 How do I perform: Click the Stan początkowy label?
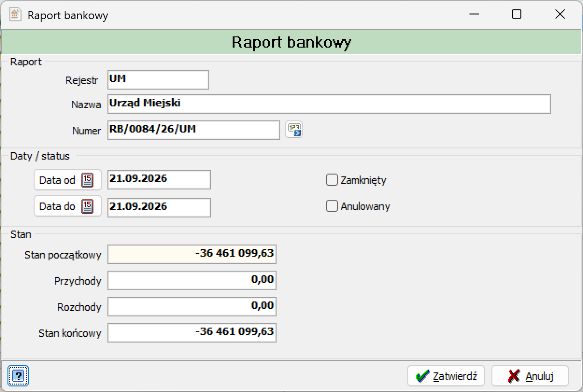pos(63,255)
